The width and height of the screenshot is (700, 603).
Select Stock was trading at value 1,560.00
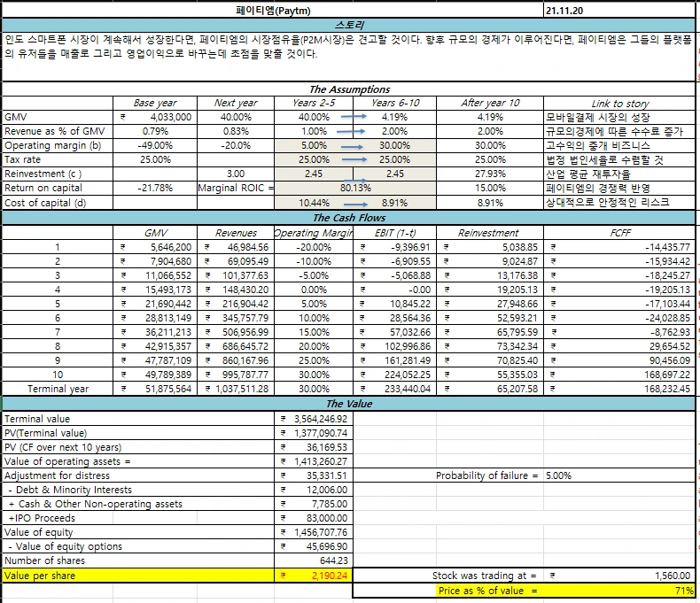click(x=619, y=576)
